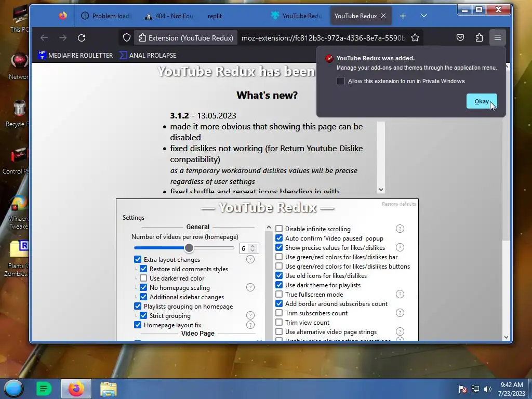Close the active YouTube Redux tab
Viewport: 532px width, 399px height.
click(x=383, y=16)
